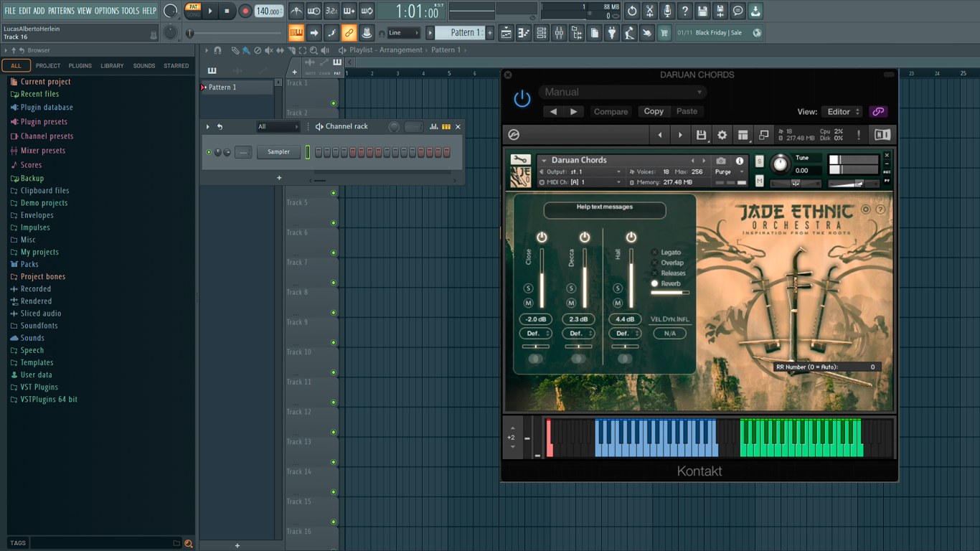The height and width of the screenshot is (551, 980).
Task: Adjust the Reverb amount slider
Action: [x=670, y=293]
